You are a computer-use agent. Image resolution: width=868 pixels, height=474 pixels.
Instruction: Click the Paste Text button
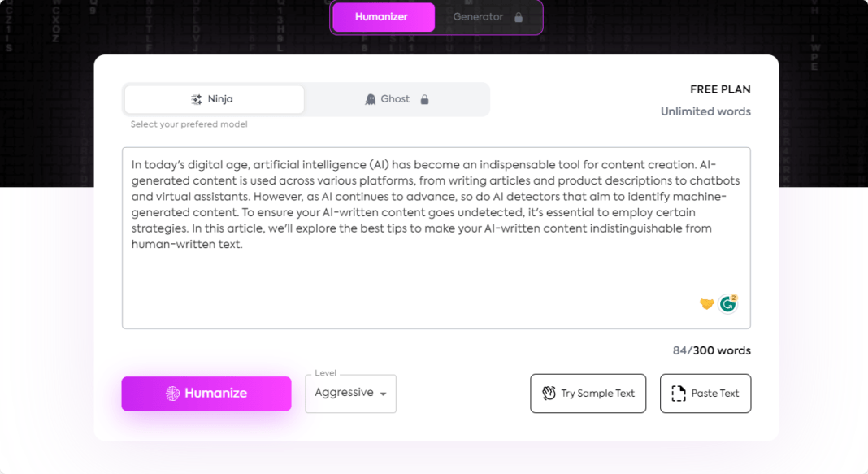click(x=705, y=393)
